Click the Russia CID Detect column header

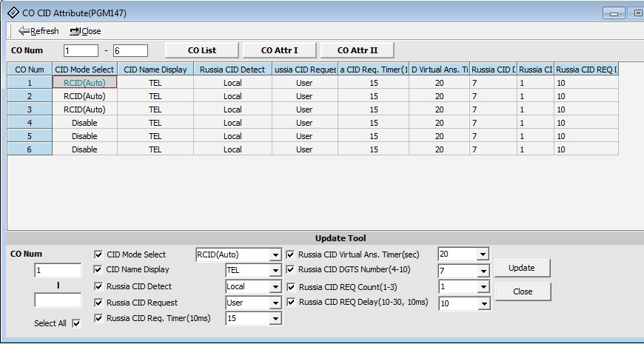pyautogui.click(x=232, y=70)
